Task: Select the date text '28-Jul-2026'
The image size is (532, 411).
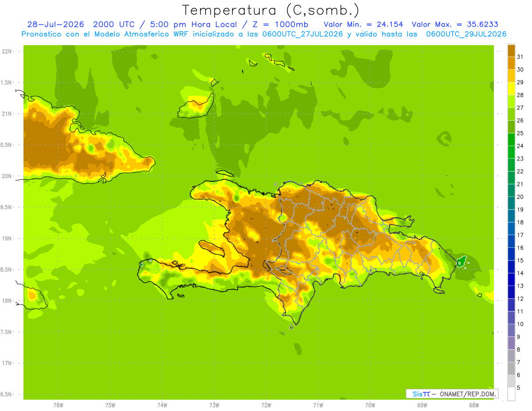Action: point(55,24)
